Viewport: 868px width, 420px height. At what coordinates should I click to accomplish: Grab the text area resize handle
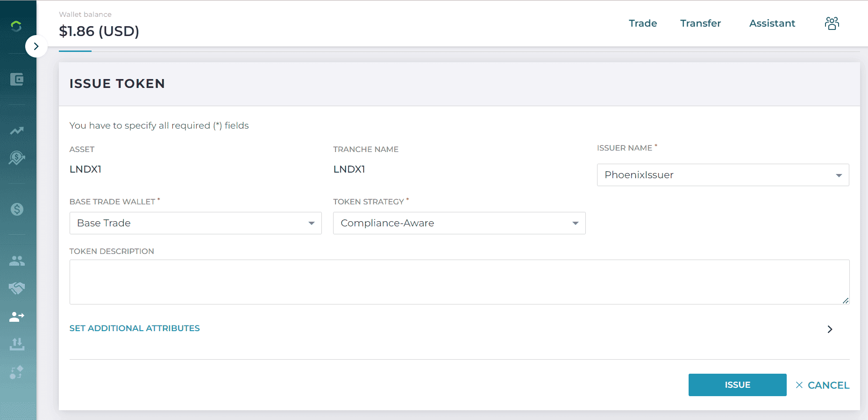[x=846, y=301]
